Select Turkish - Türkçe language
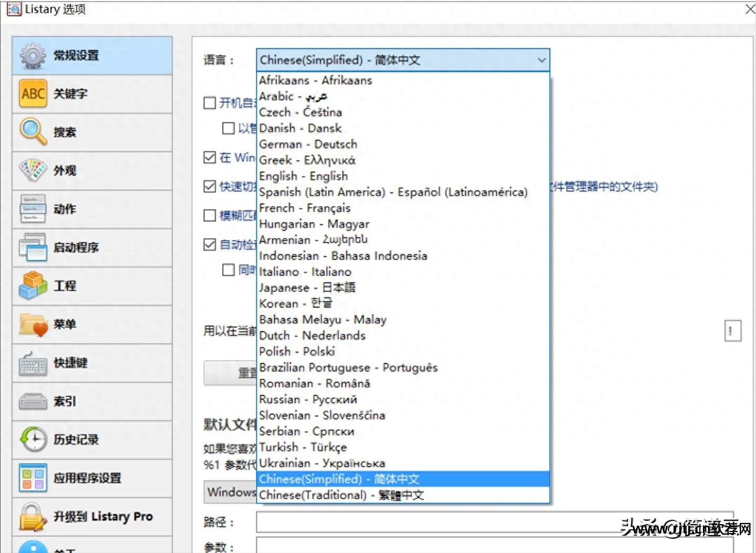The width and height of the screenshot is (756, 553). (x=403, y=447)
